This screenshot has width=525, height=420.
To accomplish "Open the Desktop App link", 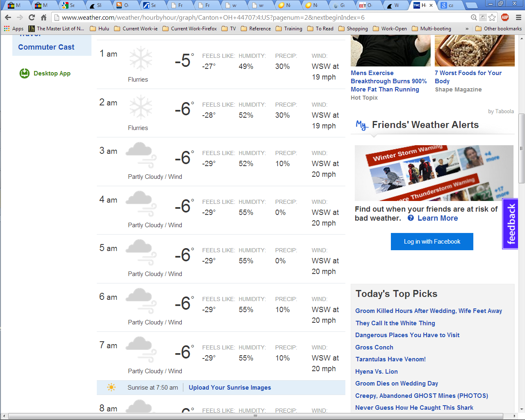I will point(52,73).
